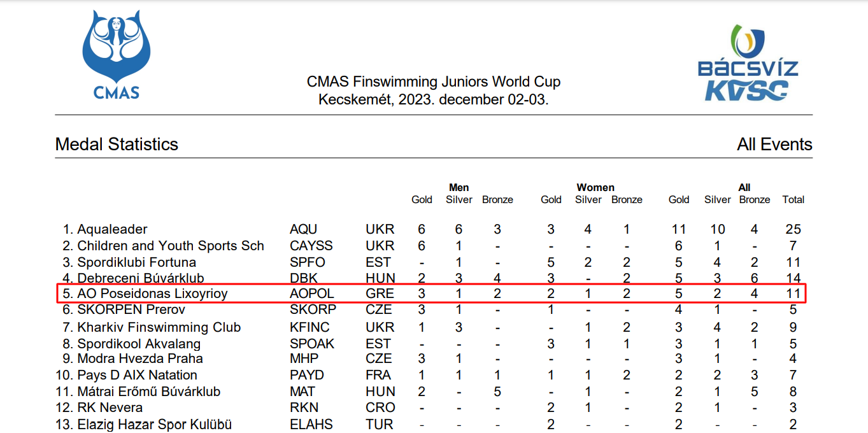The height and width of the screenshot is (433, 868).
Task: Select the AOPOL club code
Action: [x=312, y=294]
